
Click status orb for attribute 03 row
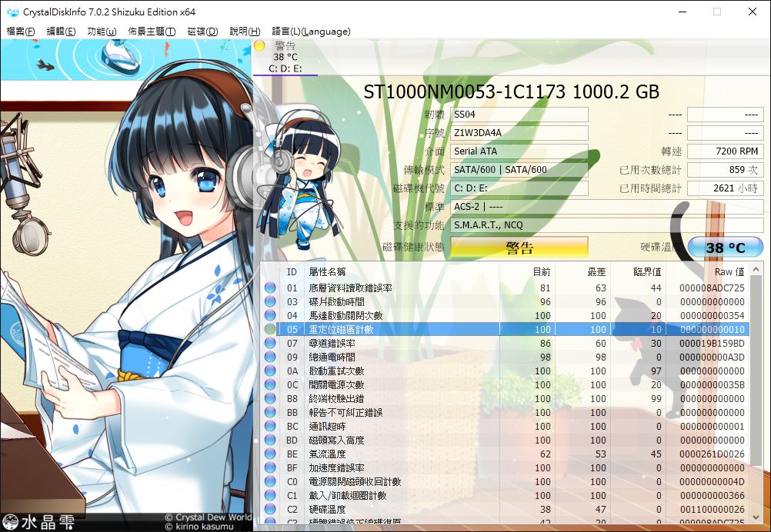(270, 301)
